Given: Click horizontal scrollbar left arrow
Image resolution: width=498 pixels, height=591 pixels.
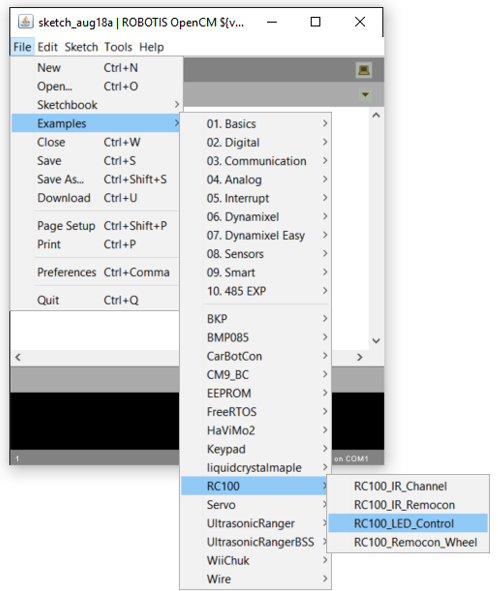Looking at the screenshot, I should (x=18, y=357).
